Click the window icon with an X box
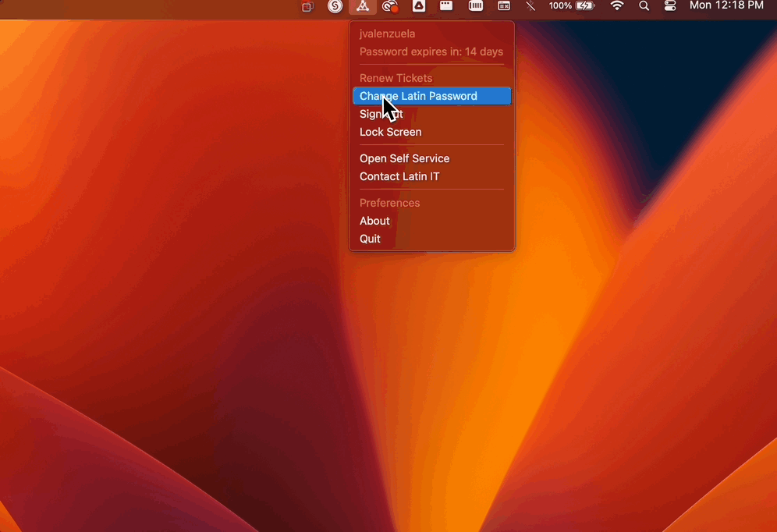 click(x=504, y=6)
